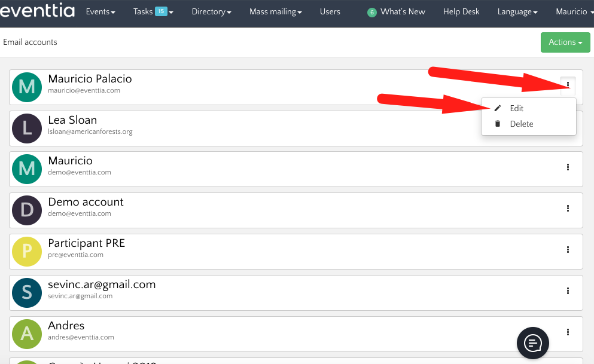The width and height of the screenshot is (594, 364).
Task: Open the Directory dropdown menu
Action: pyautogui.click(x=211, y=12)
